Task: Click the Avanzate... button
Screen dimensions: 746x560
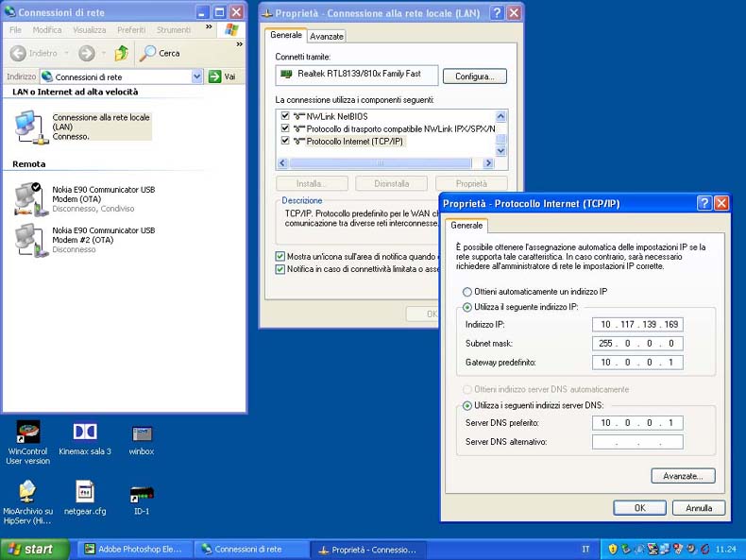Action: (683, 476)
